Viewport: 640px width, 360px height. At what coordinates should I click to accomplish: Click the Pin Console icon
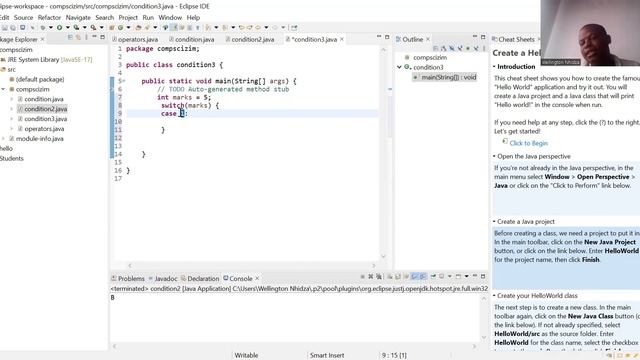pyautogui.click(x=433, y=277)
